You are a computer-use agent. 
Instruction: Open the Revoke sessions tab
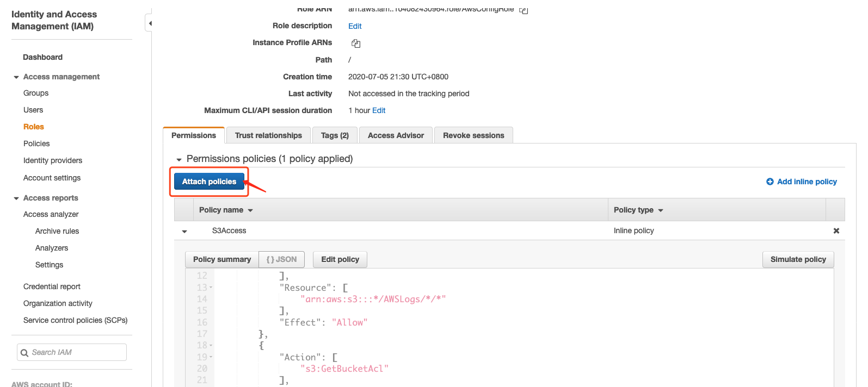tap(473, 135)
